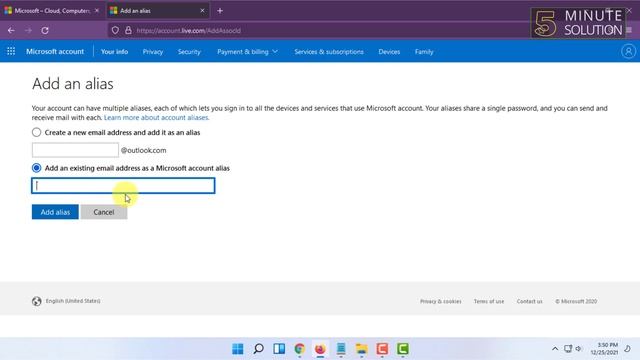640x360 pixels.
Task: Open the Privacy menu item
Action: [153, 52]
